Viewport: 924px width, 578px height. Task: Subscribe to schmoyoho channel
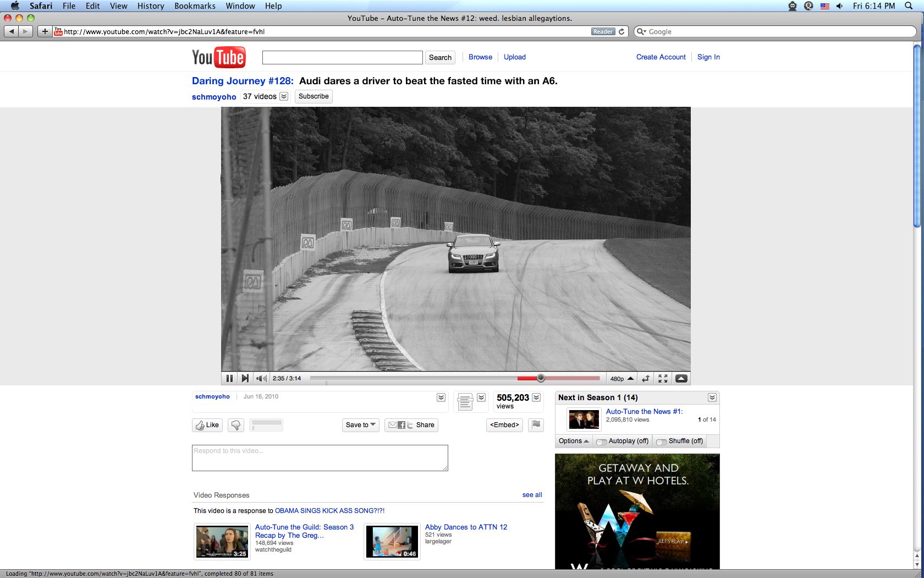[313, 96]
